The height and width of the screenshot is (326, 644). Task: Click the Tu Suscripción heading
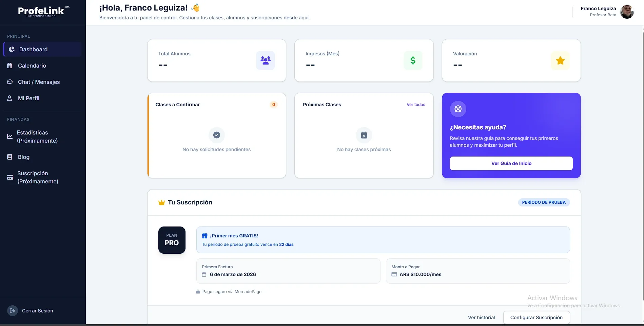pyautogui.click(x=190, y=202)
